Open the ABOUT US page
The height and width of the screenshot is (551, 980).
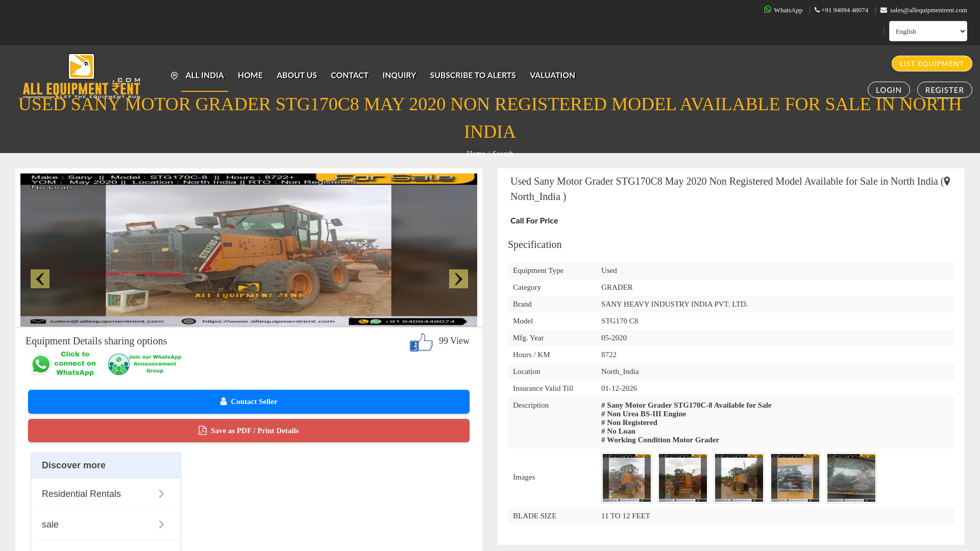tap(297, 75)
